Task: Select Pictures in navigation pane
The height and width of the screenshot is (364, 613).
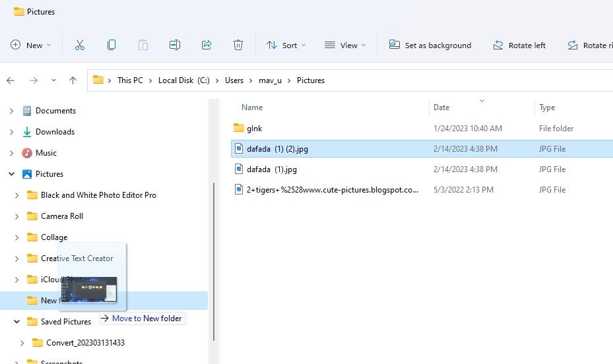Action: coord(49,174)
